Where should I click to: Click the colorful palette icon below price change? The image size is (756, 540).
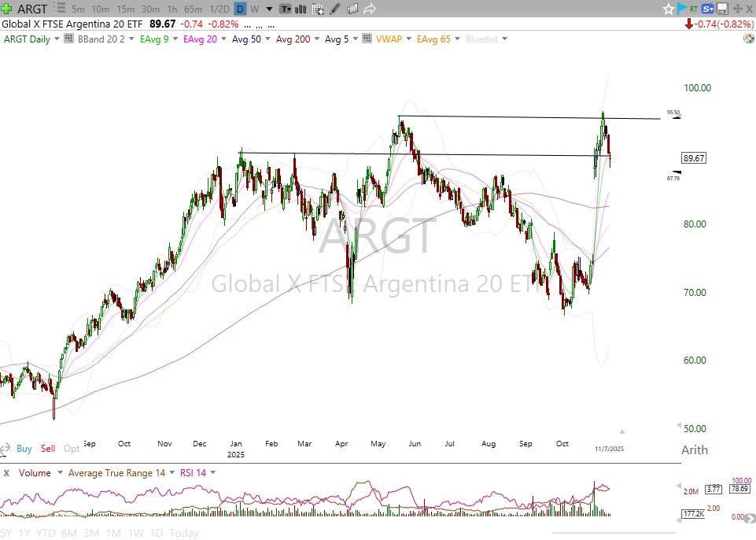749,39
